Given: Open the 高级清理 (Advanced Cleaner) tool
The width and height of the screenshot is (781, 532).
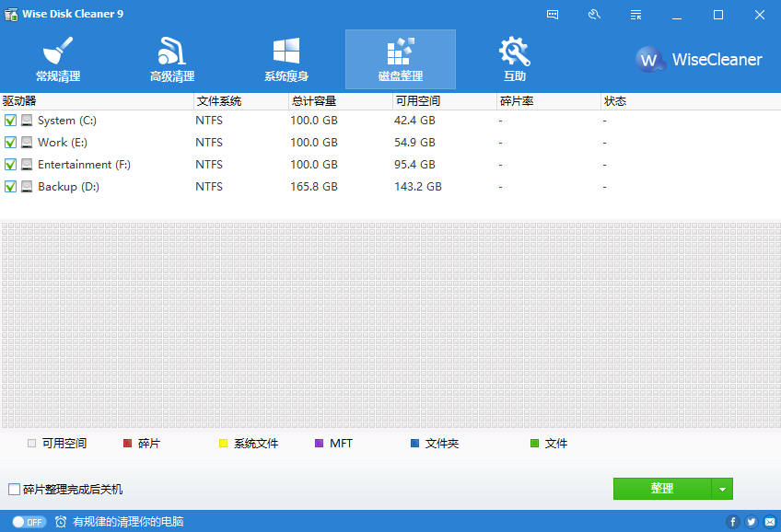Looking at the screenshot, I should coord(170,59).
